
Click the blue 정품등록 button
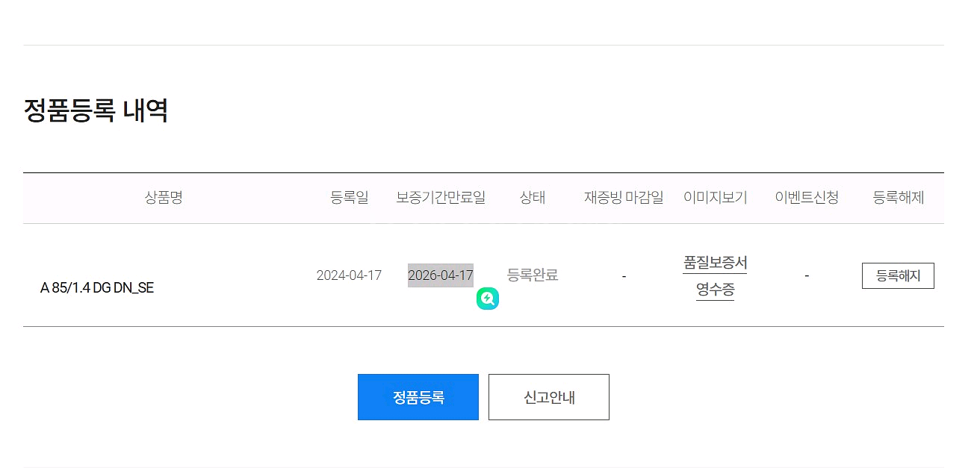(418, 397)
